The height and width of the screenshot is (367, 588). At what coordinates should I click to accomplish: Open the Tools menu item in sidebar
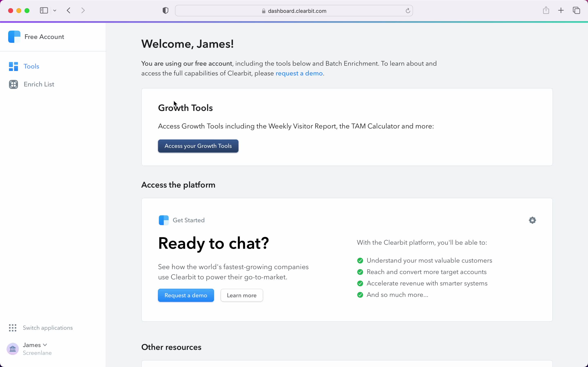click(x=31, y=66)
